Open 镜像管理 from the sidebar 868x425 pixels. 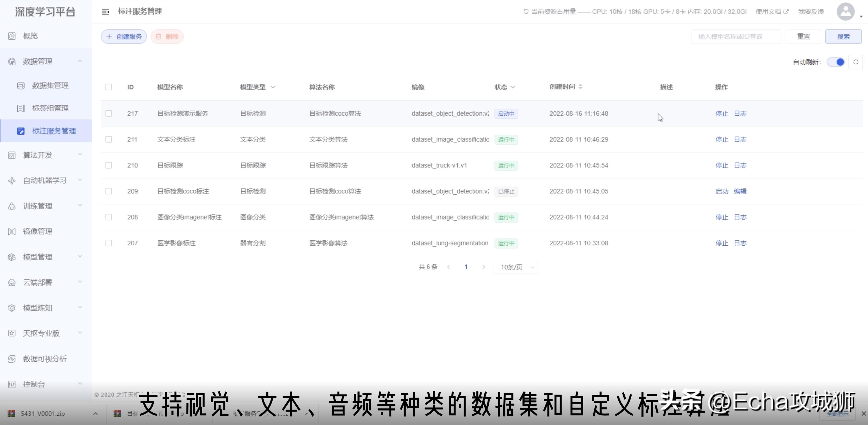(37, 231)
